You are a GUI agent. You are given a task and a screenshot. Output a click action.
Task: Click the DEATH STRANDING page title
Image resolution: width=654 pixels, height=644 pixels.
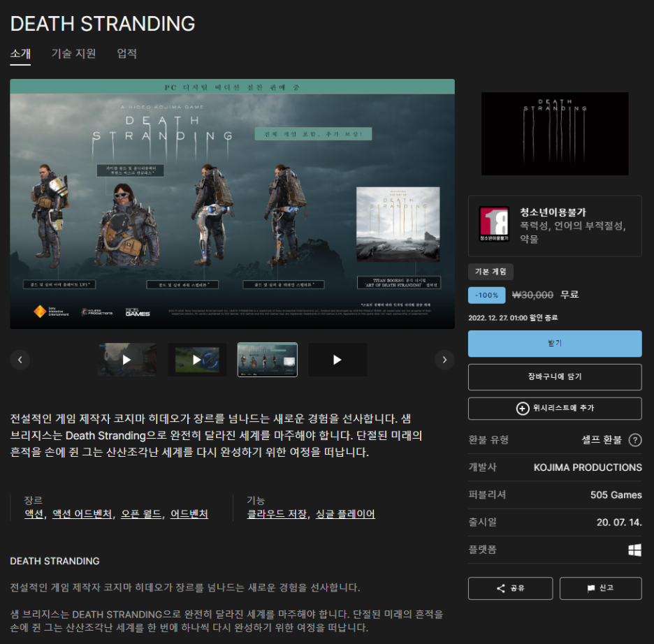tap(103, 24)
